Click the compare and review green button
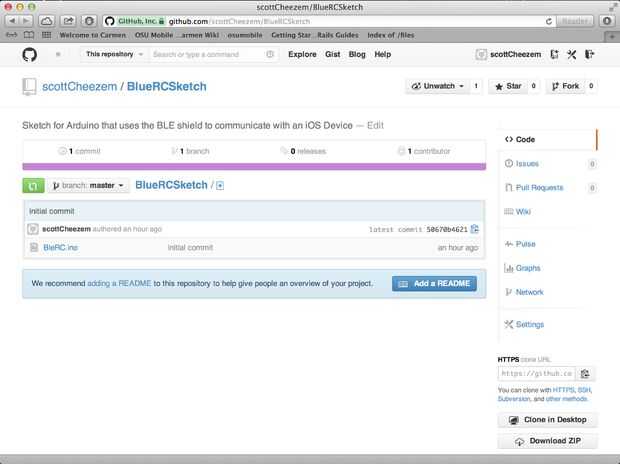 pos(33,186)
